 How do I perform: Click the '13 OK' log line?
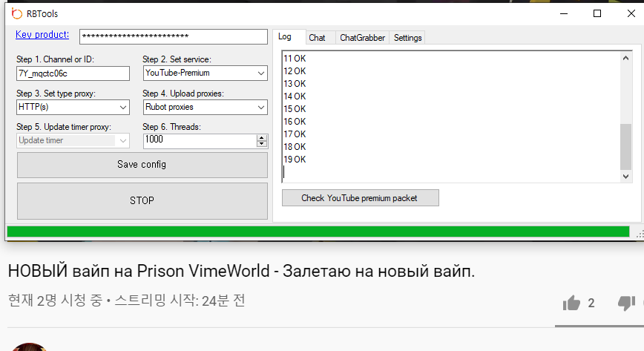coord(295,84)
